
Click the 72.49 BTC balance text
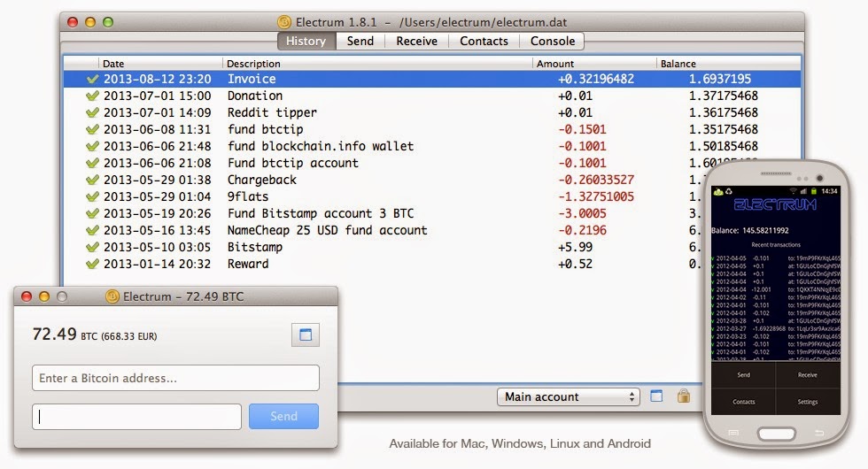(x=95, y=334)
